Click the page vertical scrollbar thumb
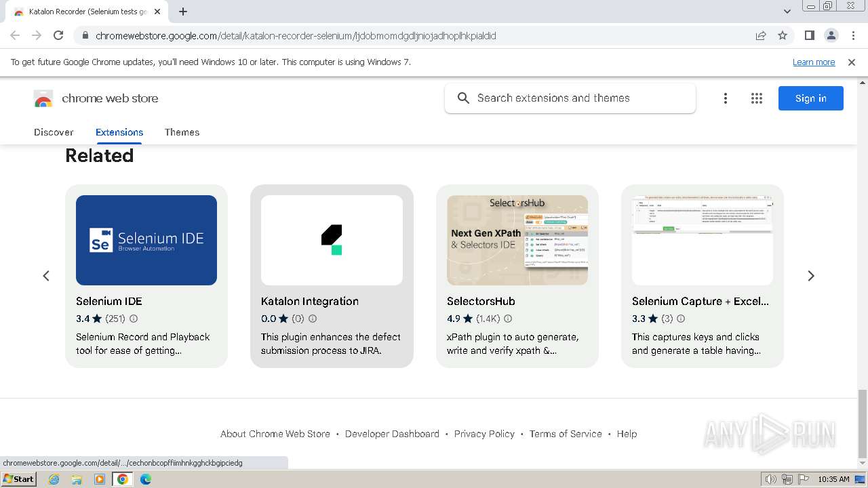This screenshot has height=488, width=868. coord(863,424)
